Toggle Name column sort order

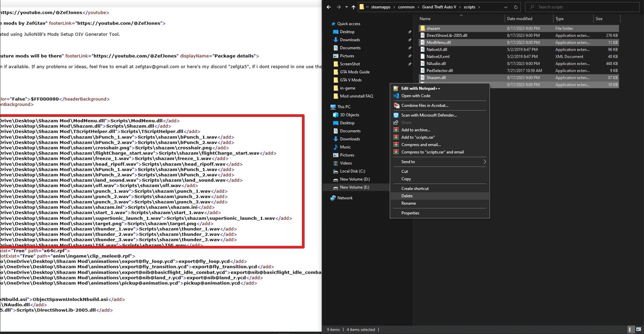[425, 18]
